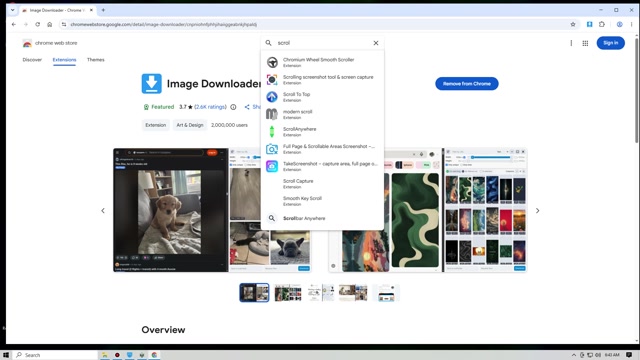
Task: Select the first carousel thumbnail
Action: click(254, 293)
